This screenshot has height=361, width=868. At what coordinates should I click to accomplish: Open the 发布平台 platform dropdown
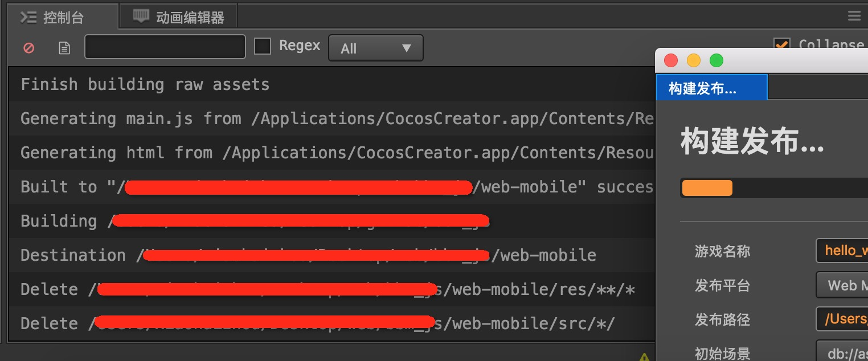842,285
